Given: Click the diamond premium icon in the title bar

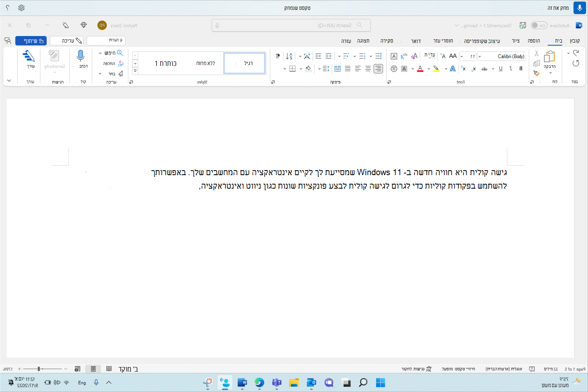Looking at the screenshot, I should pyautogui.click(x=84, y=25).
